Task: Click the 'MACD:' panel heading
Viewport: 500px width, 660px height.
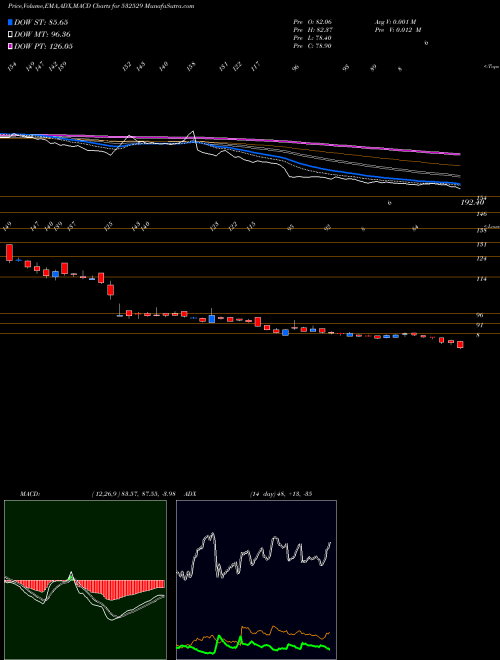Action: point(29,494)
